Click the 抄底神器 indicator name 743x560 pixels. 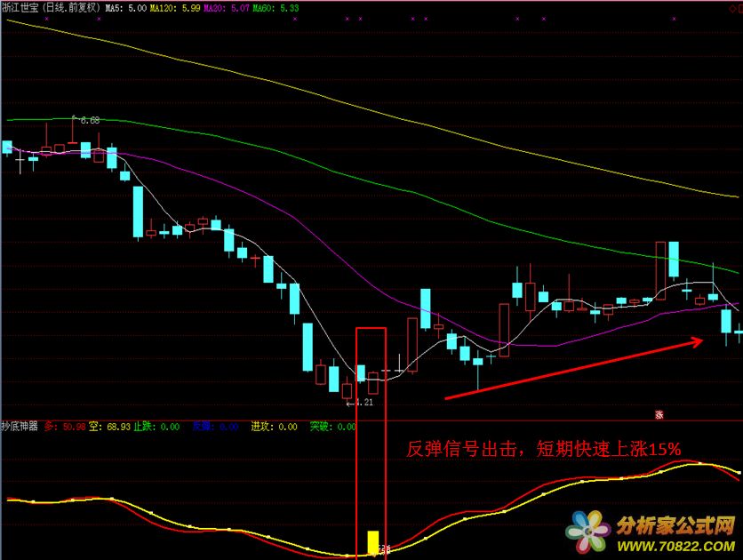pos(20,427)
